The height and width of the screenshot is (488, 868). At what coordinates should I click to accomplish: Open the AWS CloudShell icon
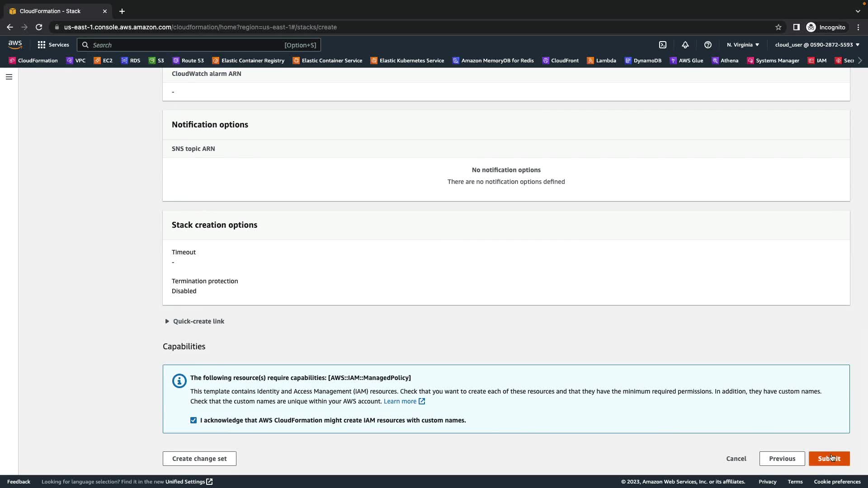click(x=663, y=45)
